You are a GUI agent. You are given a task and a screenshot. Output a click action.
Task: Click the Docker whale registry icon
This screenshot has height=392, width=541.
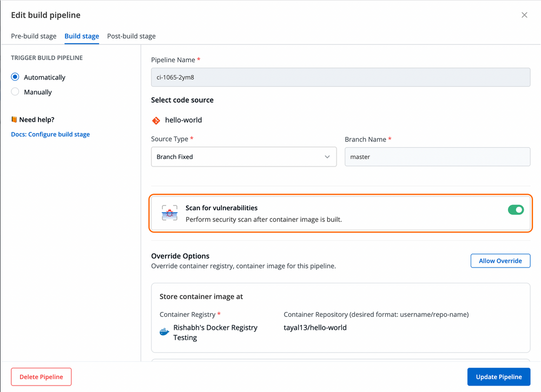pyautogui.click(x=164, y=331)
